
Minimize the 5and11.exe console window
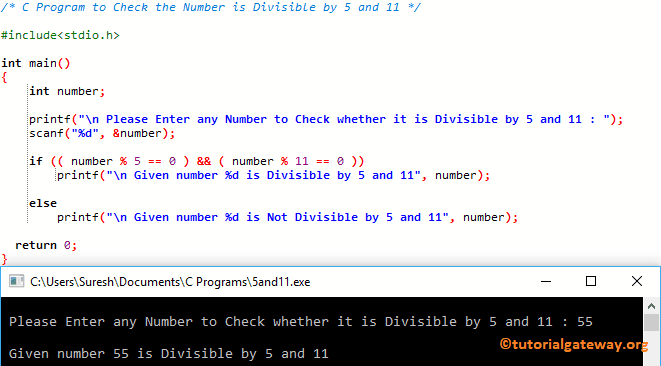point(546,281)
